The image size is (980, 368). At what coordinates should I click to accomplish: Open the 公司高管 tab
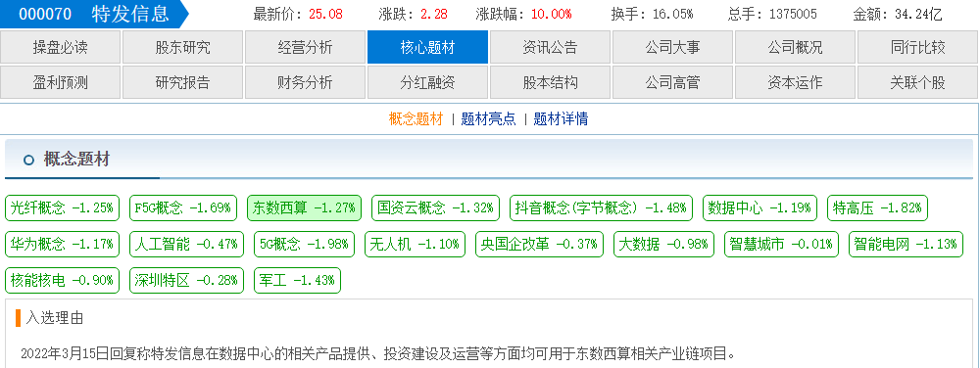(x=672, y=82)
